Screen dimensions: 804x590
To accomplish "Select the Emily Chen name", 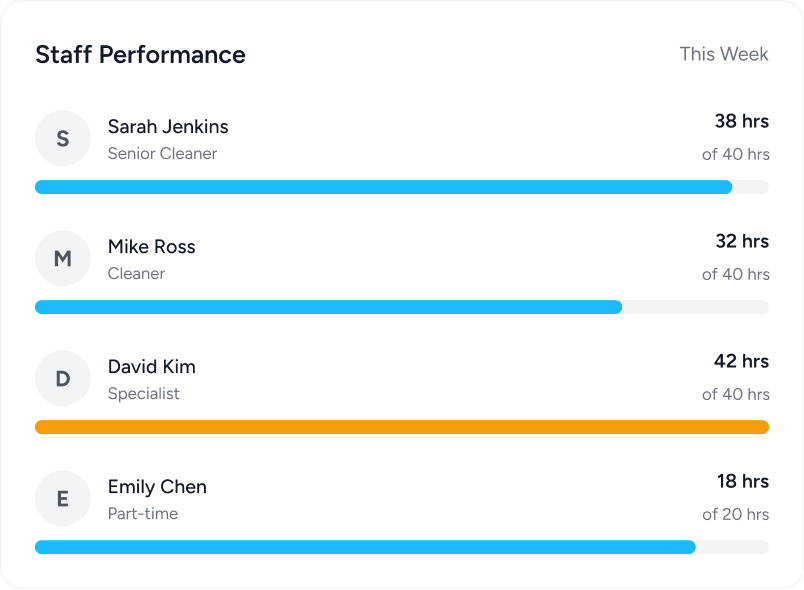I will (x=157, y=487).
